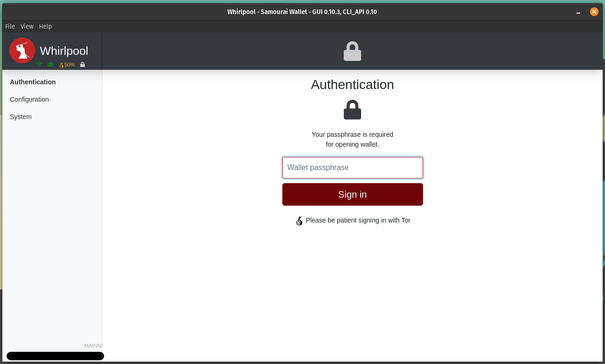Open System in the sidebar
Image resolution: width=605 pixels, height=364 pixels.
click(x=21, y=117)
